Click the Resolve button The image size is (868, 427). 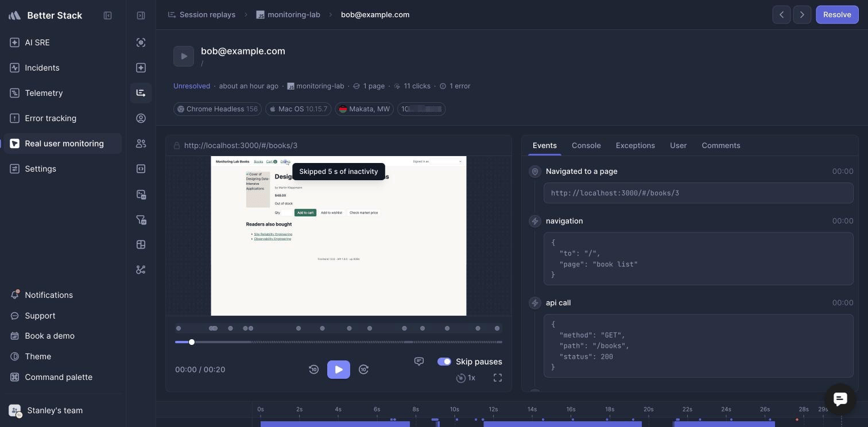pyautogui.click(x=837, y=15)
